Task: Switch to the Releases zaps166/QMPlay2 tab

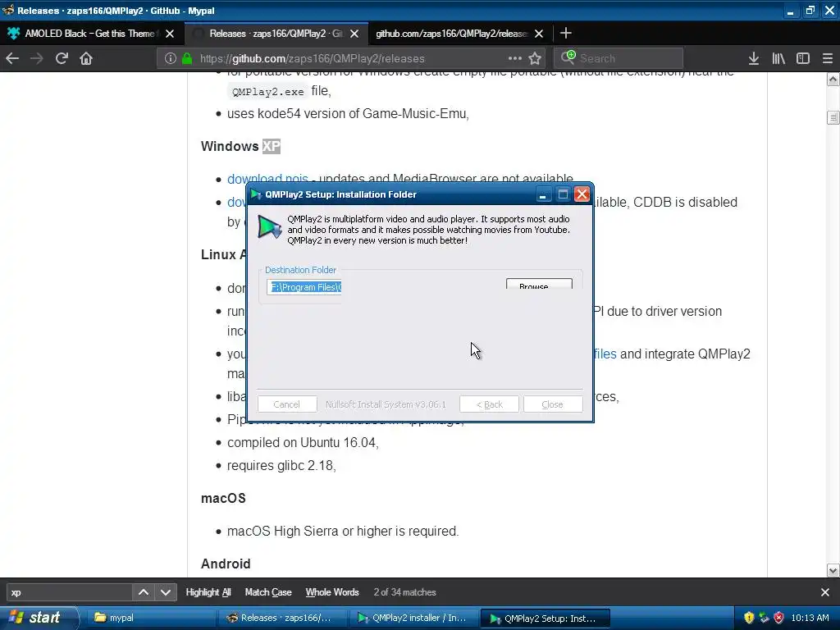Action: (276, 34)
